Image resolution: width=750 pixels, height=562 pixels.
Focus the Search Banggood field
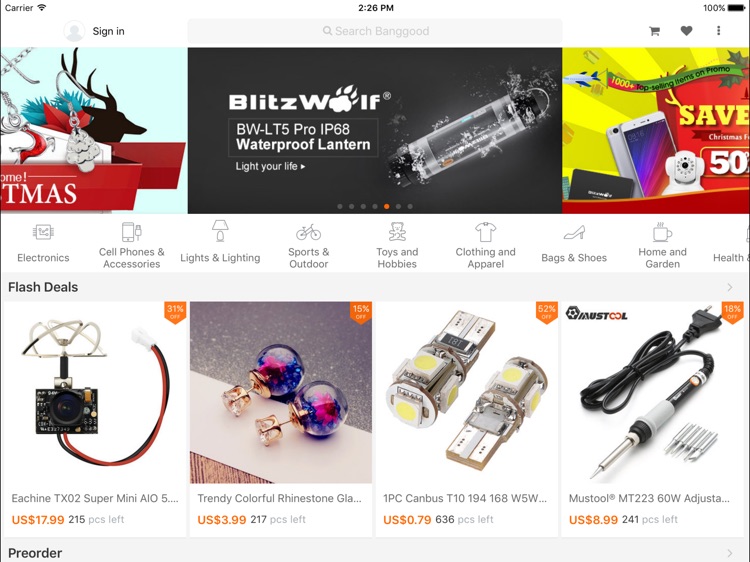pyautogui.click(x=375, y=31)
